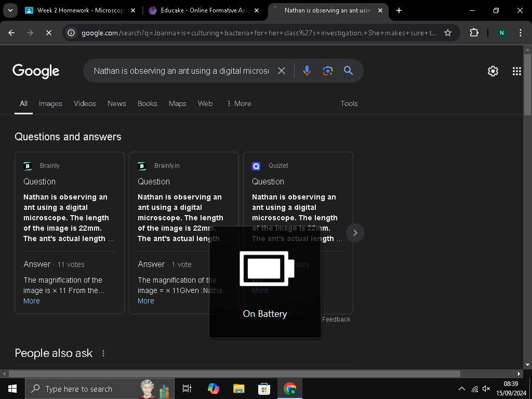532x399 pixels.
Task: Open the Brainly question card
Action: 70,233
